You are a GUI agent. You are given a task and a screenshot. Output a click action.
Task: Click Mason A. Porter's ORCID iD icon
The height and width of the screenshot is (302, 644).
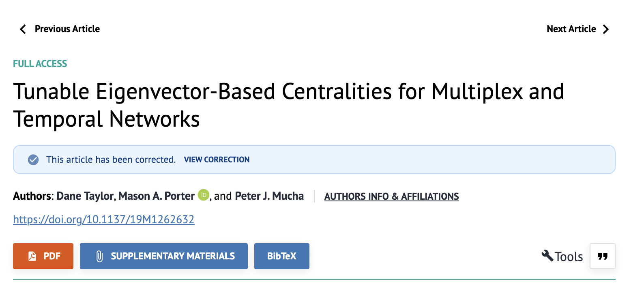204,195
